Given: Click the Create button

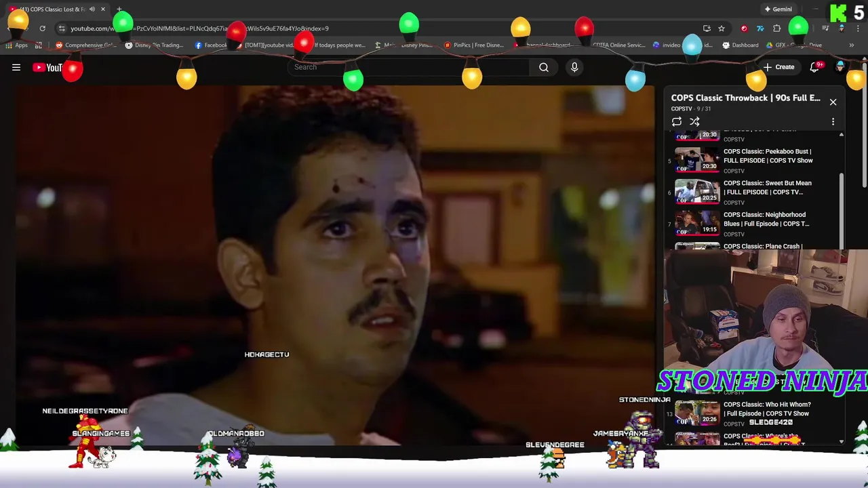Looking at the screenshot, I should (779, 67).
